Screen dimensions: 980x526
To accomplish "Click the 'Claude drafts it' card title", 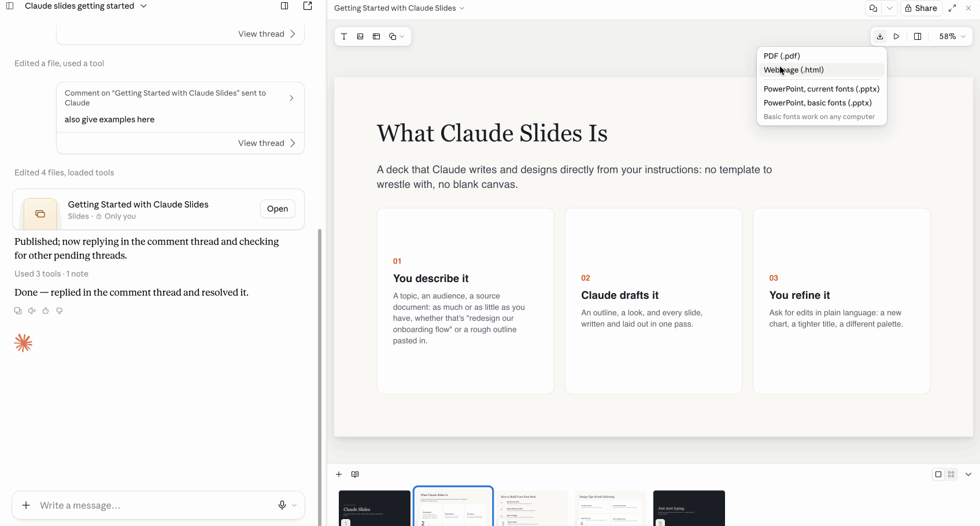I will pos(620,295).
